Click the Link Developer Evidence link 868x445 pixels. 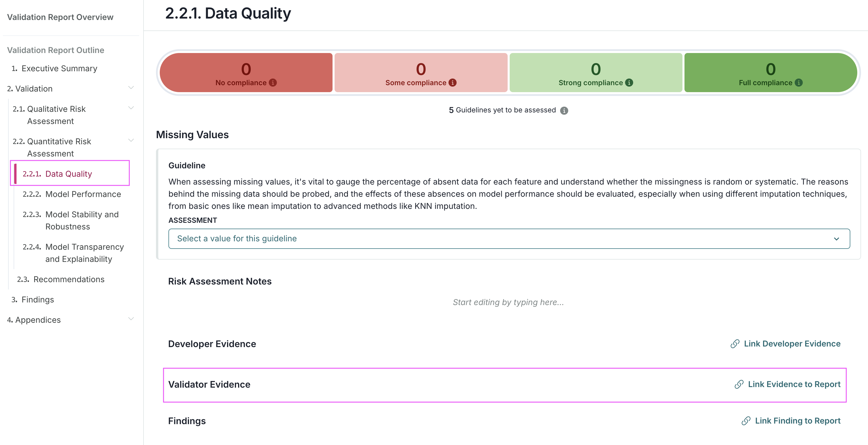point(792,344)
